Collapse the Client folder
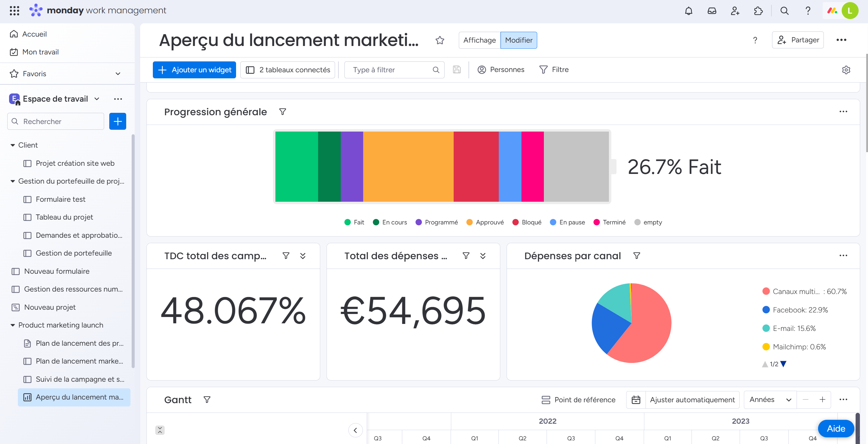Image resolution: width=868 pixels, height=444 pixels. click(x=12, y=145)
